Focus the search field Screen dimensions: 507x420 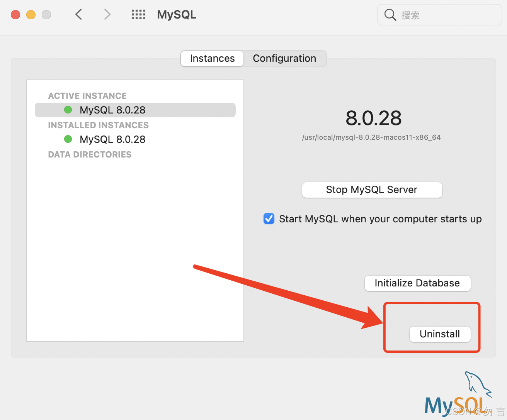439,15
